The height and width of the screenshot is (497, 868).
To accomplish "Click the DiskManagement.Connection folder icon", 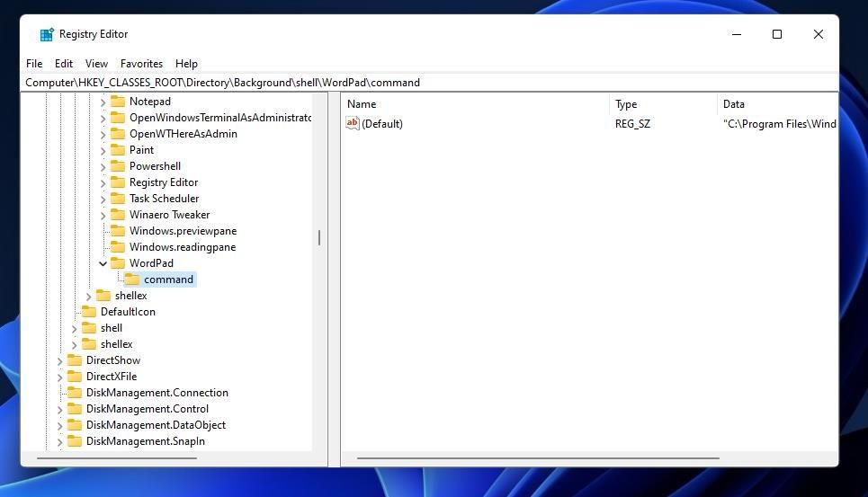I will pos(74,393).
